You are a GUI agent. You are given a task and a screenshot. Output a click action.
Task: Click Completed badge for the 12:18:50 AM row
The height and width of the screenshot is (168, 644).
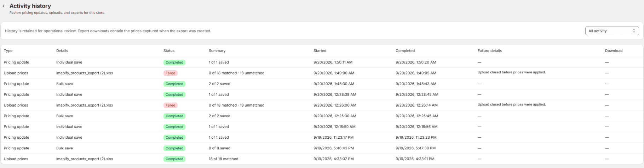[x=174, y=127]
